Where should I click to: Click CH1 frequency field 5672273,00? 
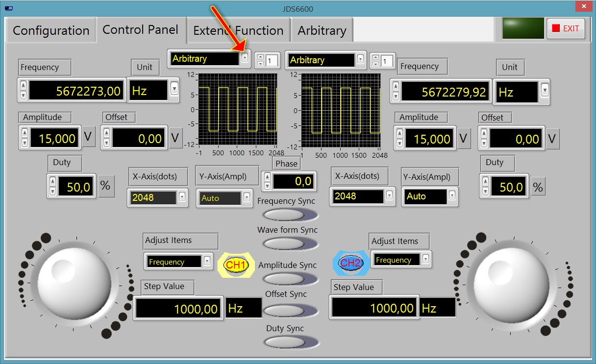point(75,91)
